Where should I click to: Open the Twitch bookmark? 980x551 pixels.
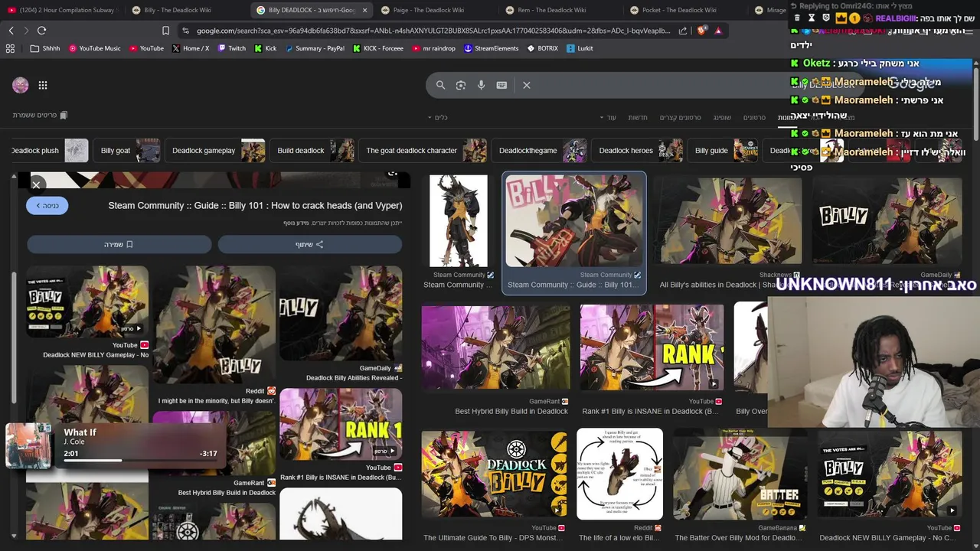pyautogui.click(x=231, y=48)
